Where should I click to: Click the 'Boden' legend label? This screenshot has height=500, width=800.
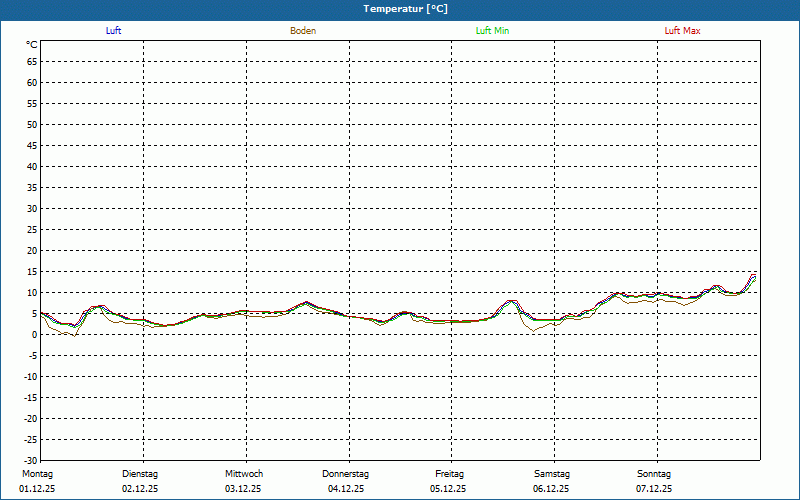point(303,31)
